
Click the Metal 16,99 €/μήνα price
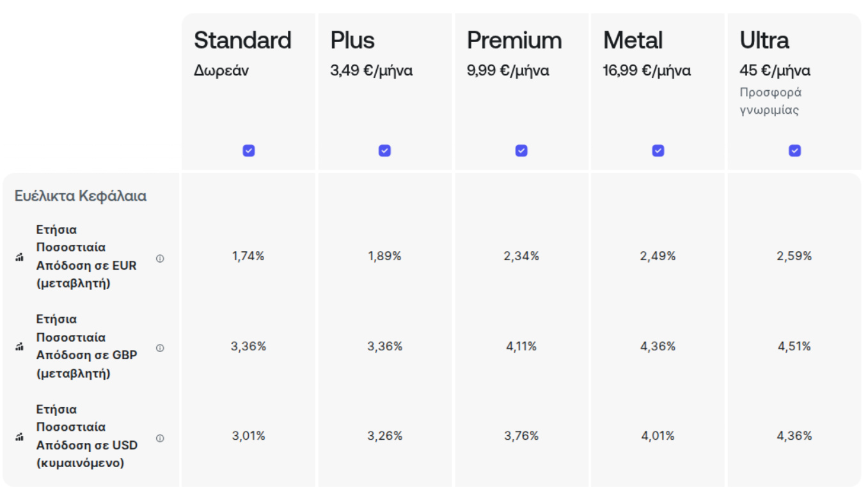coord(647,70)
